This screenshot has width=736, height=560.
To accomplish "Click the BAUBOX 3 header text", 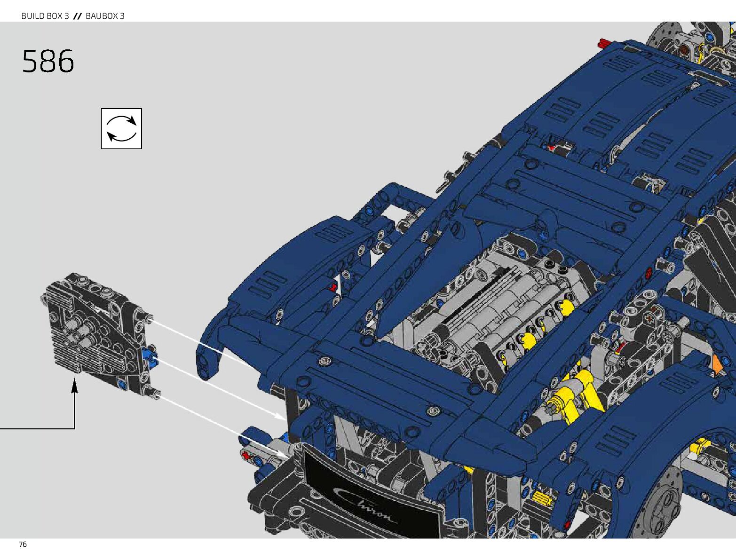I will [x=105, y=16].
